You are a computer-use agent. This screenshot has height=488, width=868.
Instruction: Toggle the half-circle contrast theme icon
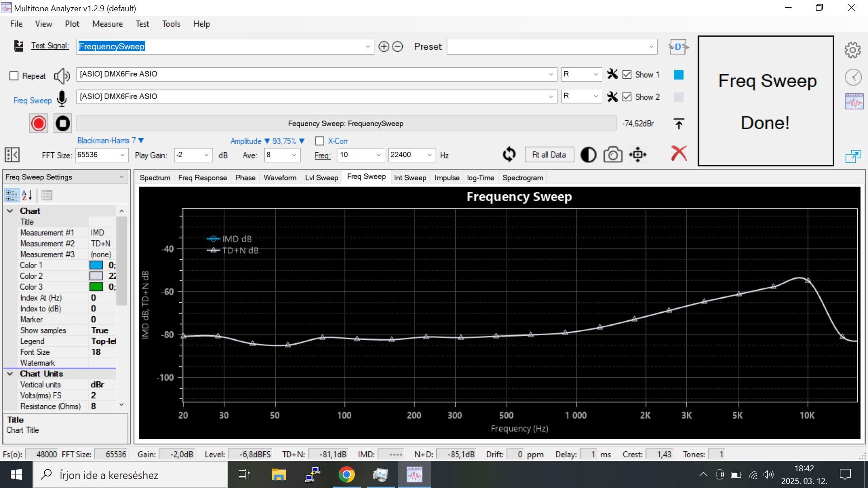(x=588, y=155)
